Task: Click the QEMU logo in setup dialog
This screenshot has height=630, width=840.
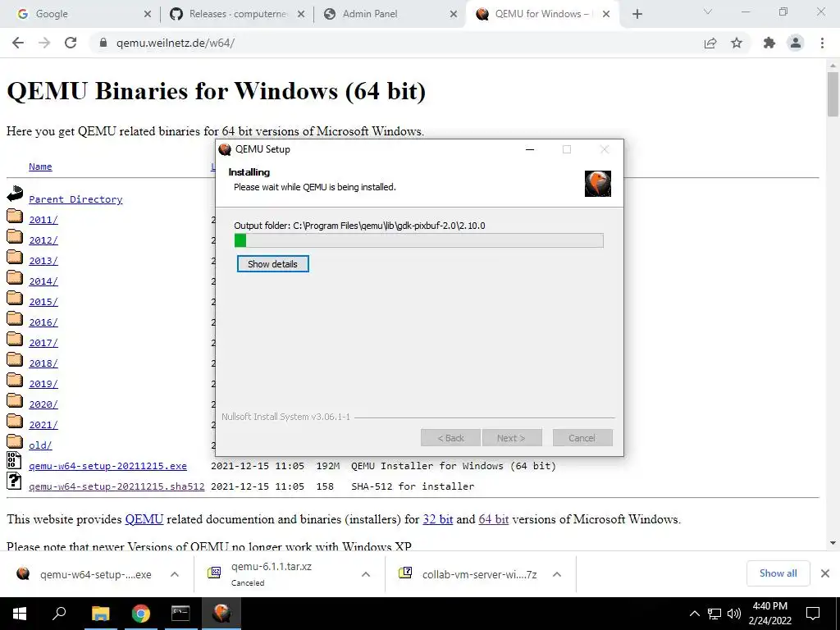Action: pyautogui.click(x=598, y=184)
